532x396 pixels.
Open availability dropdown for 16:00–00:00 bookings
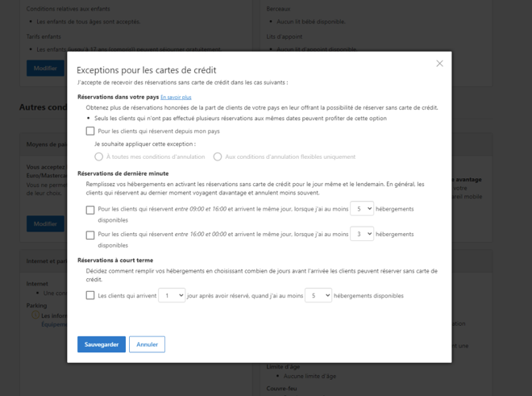pos(362,234)
